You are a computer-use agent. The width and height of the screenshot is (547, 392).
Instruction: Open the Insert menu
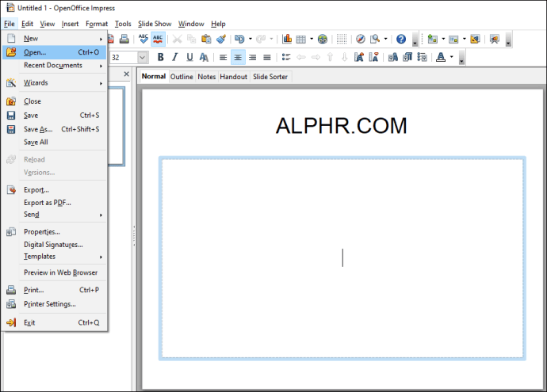click(70, 24)
